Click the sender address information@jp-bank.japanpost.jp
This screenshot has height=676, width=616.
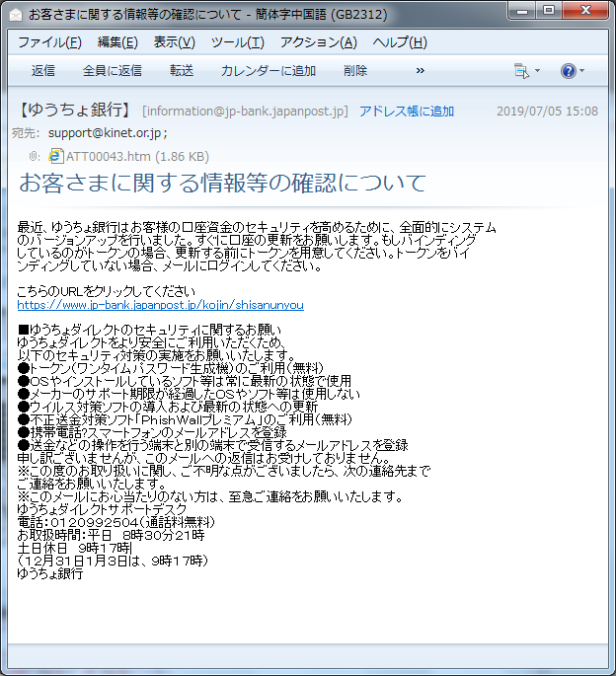pyautogui.click(x=245, y=112)
